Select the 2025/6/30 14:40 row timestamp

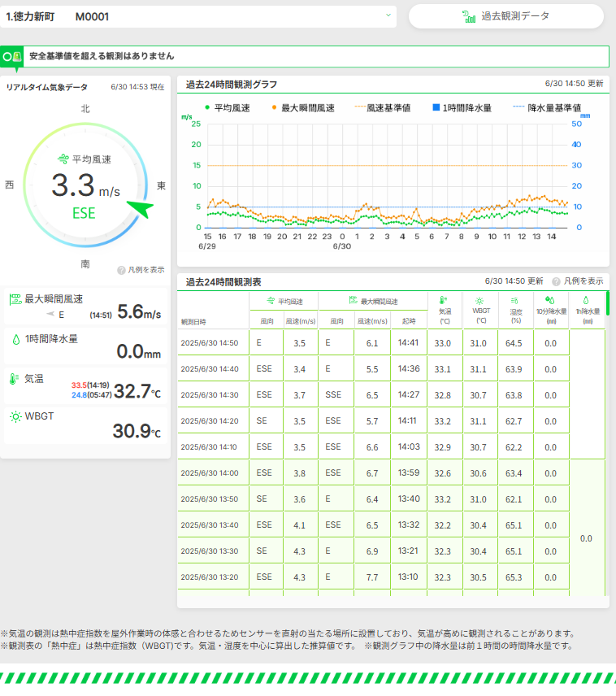click(x=210, y=369)
